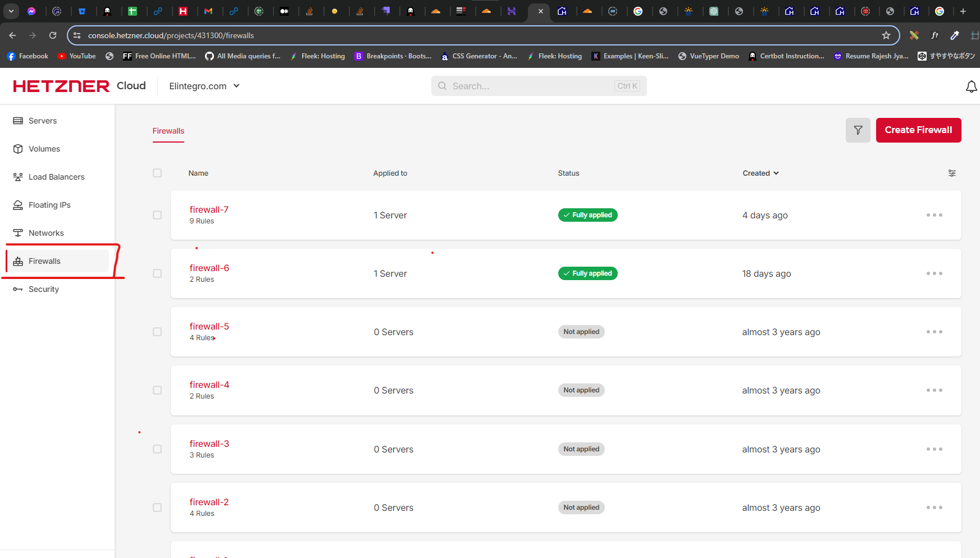Close the active browser tab
Image resolution: width=980 pixels, height=558 pixels.
[540, 11]
